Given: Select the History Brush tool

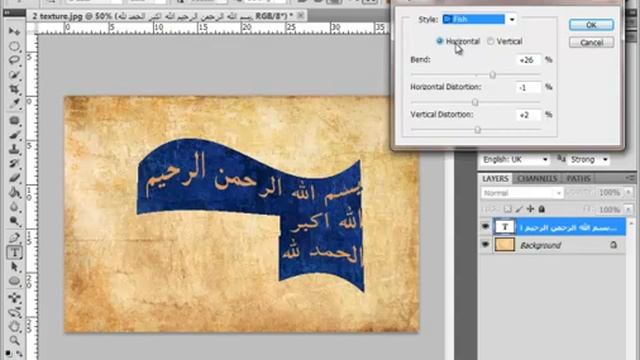Looking at the screenshot, I should tap(14, 164).
